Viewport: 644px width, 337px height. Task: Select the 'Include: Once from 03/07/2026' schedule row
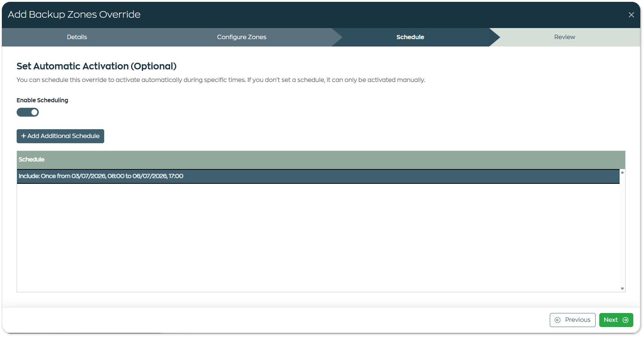point(318,176)
